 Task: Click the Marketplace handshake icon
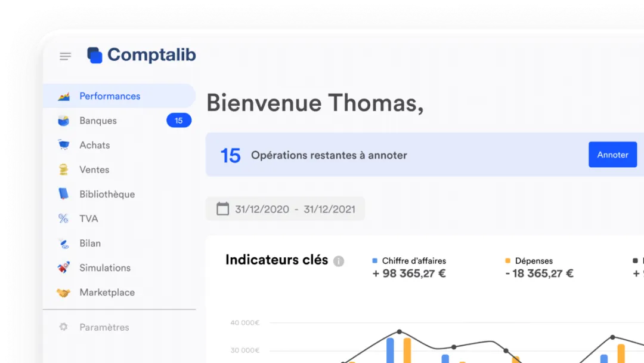[64, 293]
